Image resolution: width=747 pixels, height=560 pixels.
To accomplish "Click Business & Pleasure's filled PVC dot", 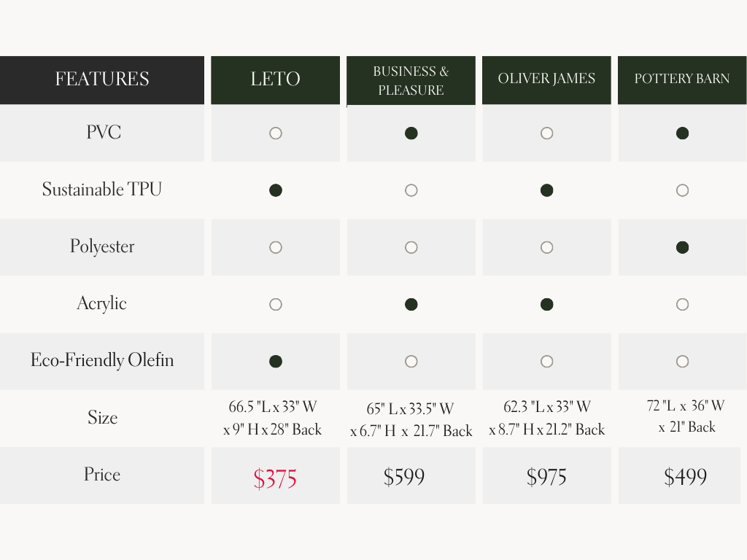I will (x=411, y=133).
